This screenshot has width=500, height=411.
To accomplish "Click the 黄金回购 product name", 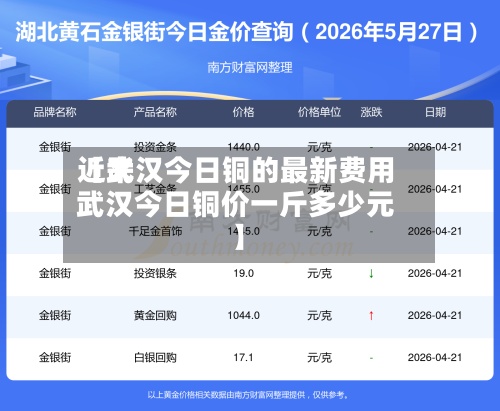I will click(155, 315).
